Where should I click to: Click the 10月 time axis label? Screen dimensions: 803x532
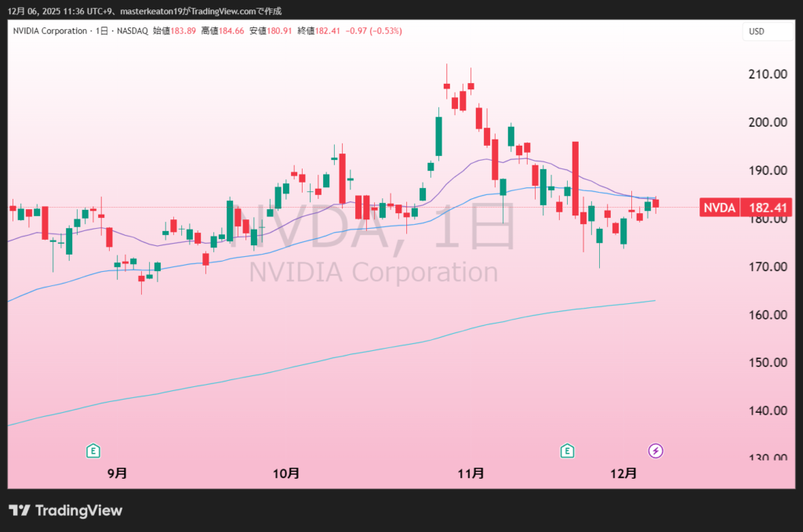tap(286, 473)
